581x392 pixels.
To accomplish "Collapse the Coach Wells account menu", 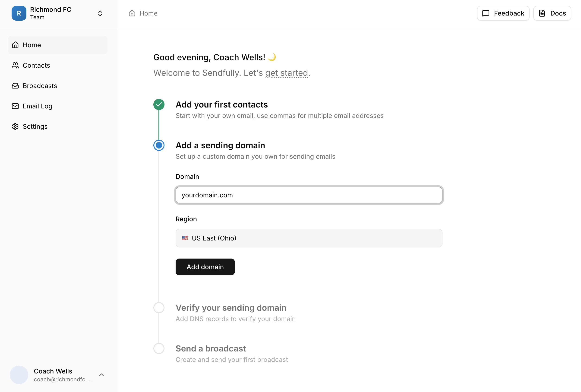I will [x=101, y=375].
